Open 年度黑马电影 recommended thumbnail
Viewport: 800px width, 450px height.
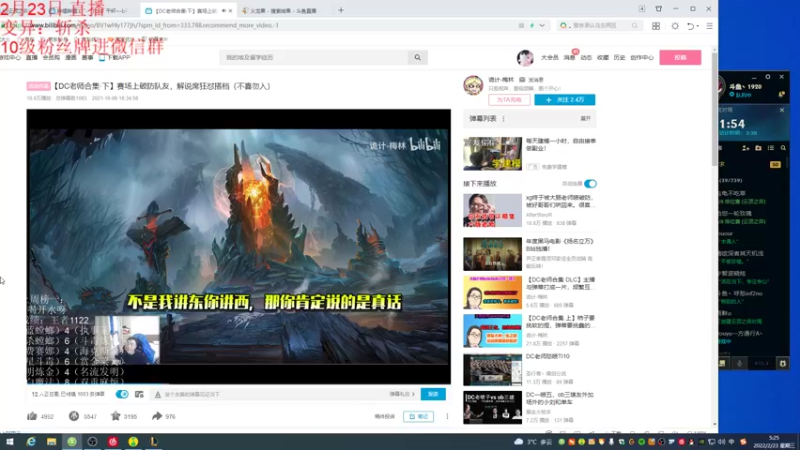[492, 254]
